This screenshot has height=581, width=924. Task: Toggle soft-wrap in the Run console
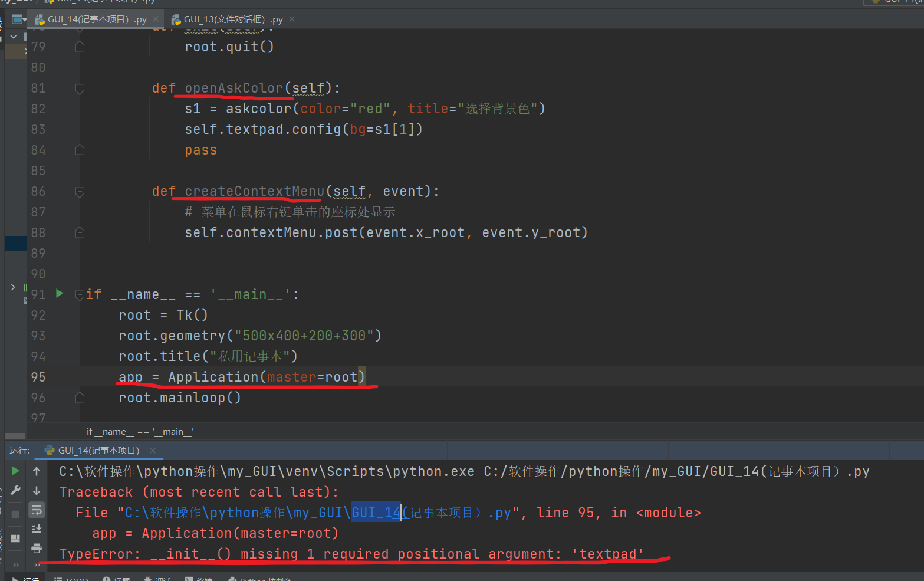pyautogui.click(x=37, y=510)
